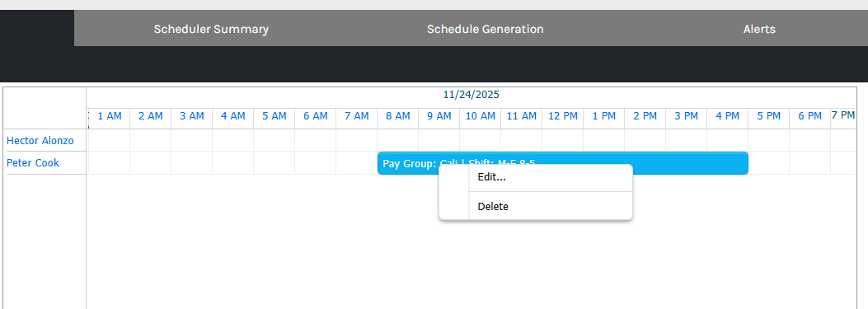Viewport: 868px width, 309px height.
Task: Click the 2 AM time column header
Action: point(151,116)
